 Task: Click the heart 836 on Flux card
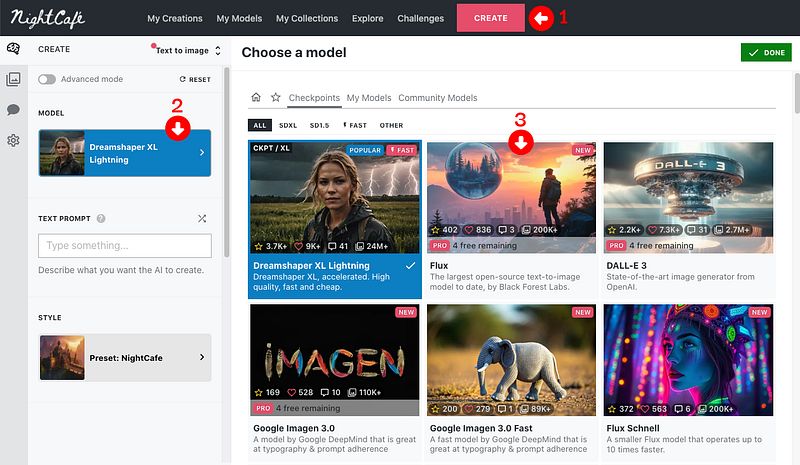tap(478, 230)
